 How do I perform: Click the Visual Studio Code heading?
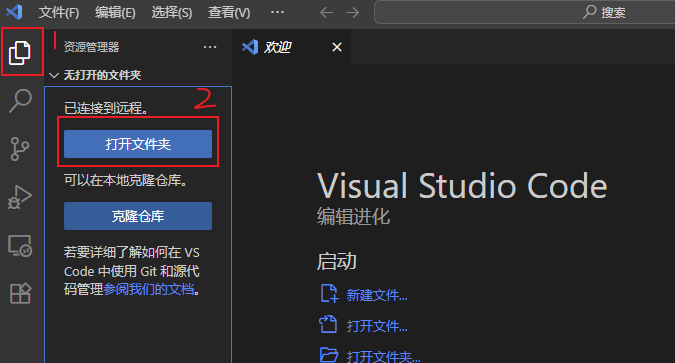(x=462, y=186)
